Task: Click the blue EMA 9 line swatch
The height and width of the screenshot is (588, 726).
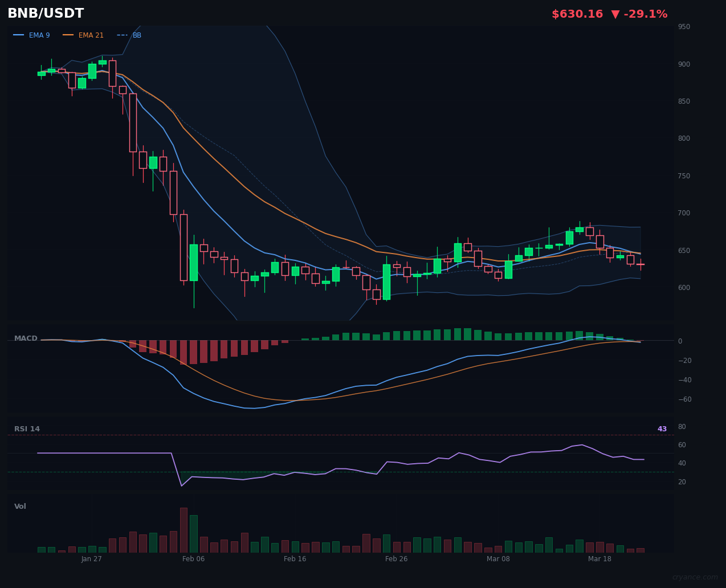Action: [x=18, y=35]
